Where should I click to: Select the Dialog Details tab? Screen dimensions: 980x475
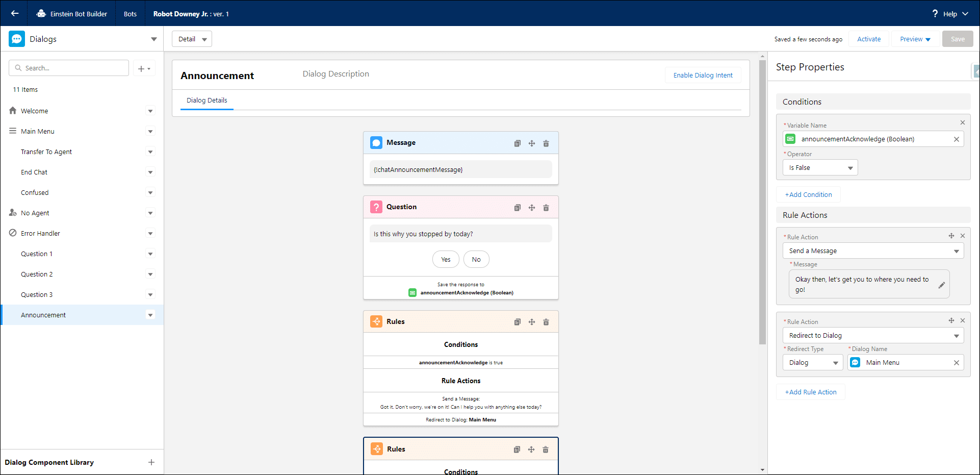point(207,101)
